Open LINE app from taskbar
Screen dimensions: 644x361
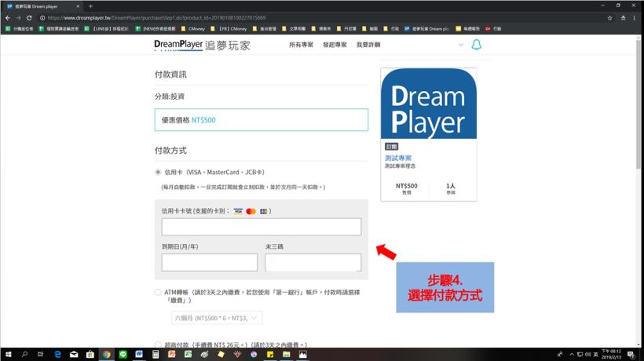coord(123,355)
